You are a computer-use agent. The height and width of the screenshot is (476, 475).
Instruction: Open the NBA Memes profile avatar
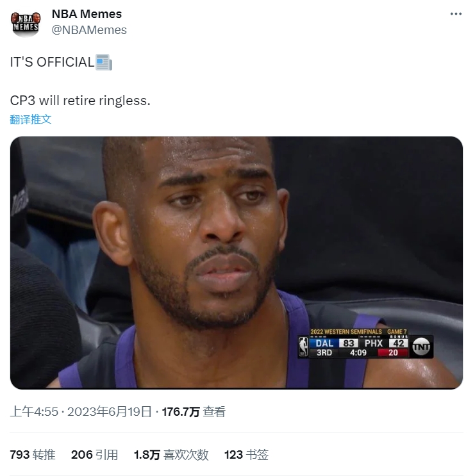pos(26,23)
